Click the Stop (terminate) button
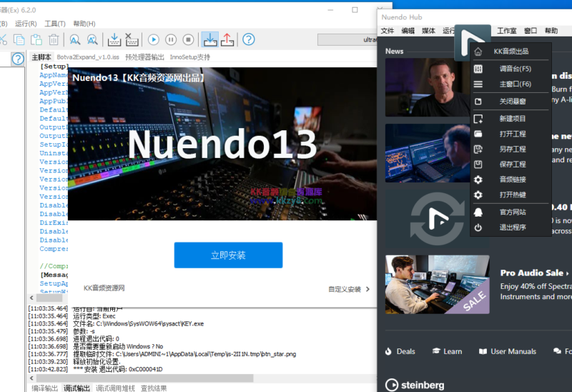 coord(188,39)
